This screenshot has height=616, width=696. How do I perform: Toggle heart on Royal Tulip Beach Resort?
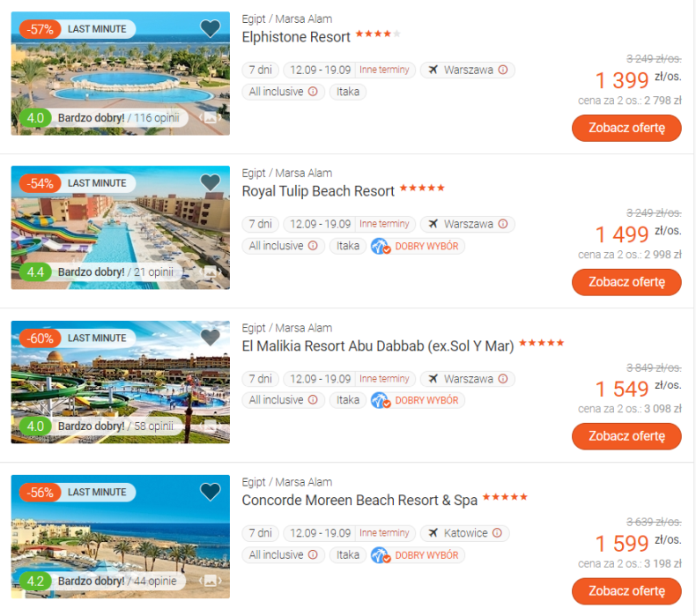pos(211,182)
